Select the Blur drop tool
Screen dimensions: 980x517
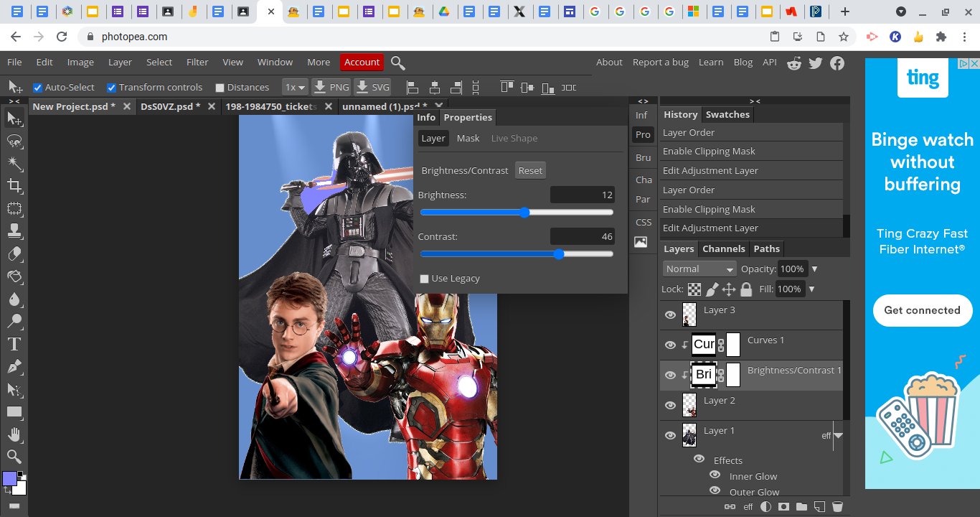[14, 299]
